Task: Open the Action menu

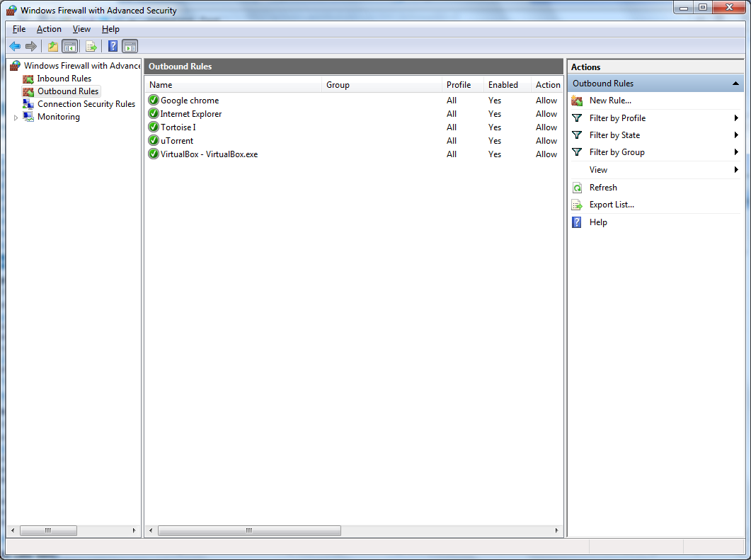Action: tap(49, 29)
